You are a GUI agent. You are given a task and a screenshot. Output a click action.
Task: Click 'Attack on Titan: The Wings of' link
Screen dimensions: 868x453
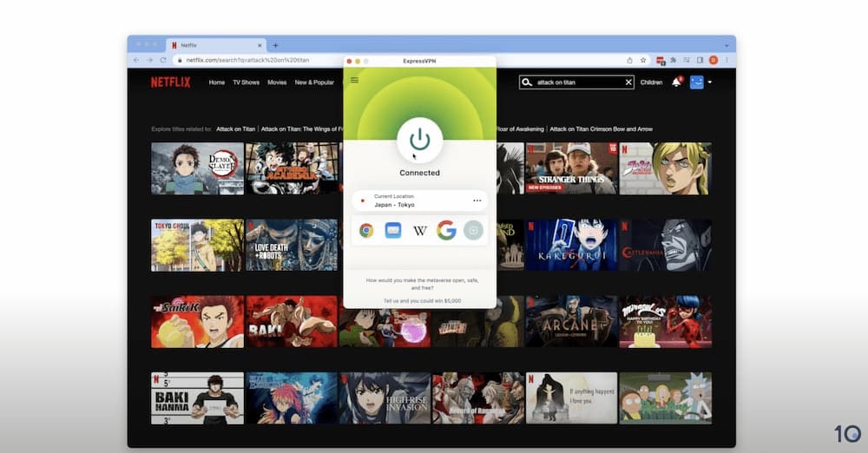(x=302, y=129)
